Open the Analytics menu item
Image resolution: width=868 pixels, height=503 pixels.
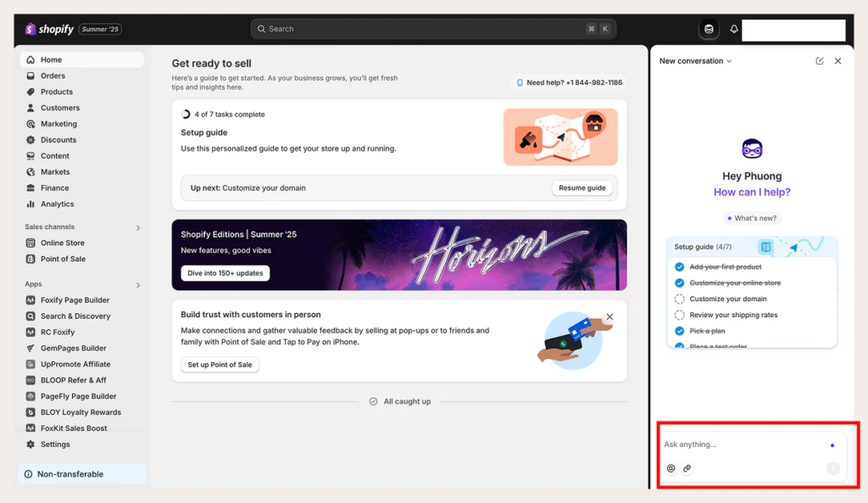pyautogui.click(x=57, y=204)
